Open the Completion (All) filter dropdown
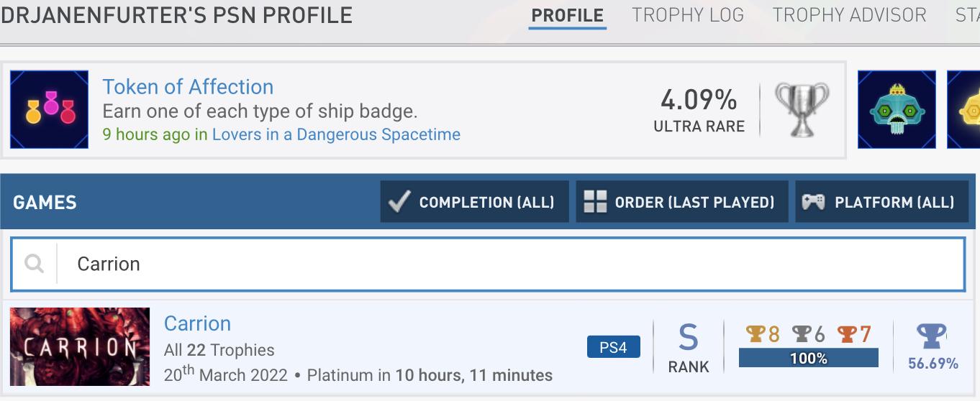Viewport: 980px width, 401px height. pyautogui.click(x=474, y=202)
